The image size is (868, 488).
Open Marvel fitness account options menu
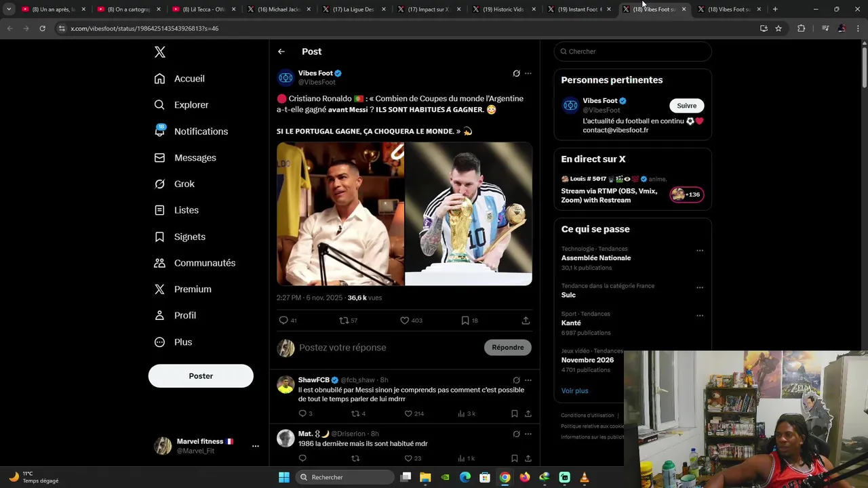[255, 446]
